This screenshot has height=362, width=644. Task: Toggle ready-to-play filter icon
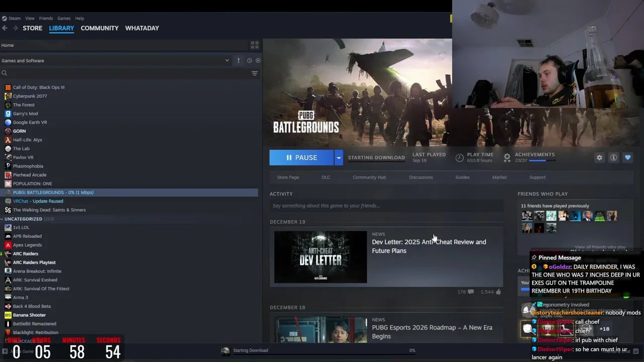(x=258, y=60)
